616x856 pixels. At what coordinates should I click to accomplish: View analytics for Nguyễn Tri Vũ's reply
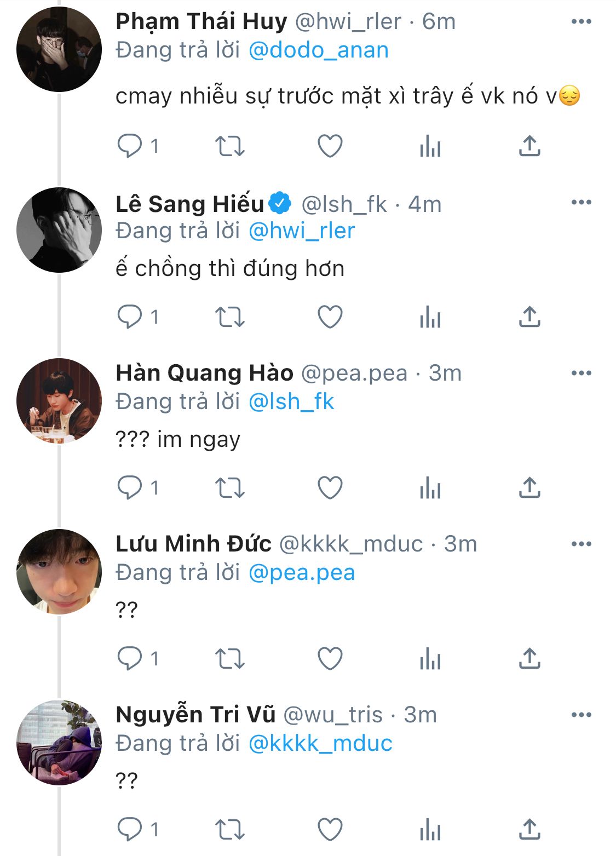coord(430,830)
